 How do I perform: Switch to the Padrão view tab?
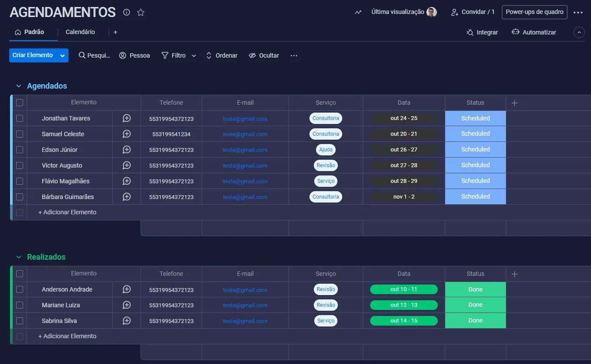(30, 32)
